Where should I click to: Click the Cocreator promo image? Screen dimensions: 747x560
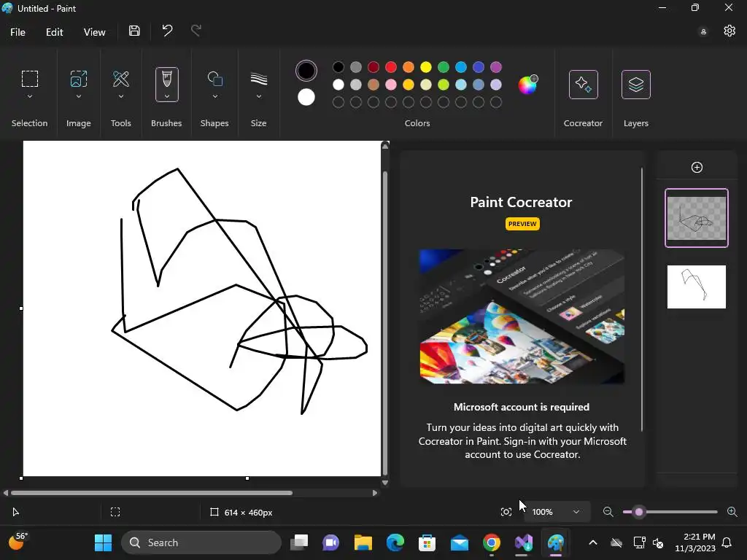tap(522, 316)
